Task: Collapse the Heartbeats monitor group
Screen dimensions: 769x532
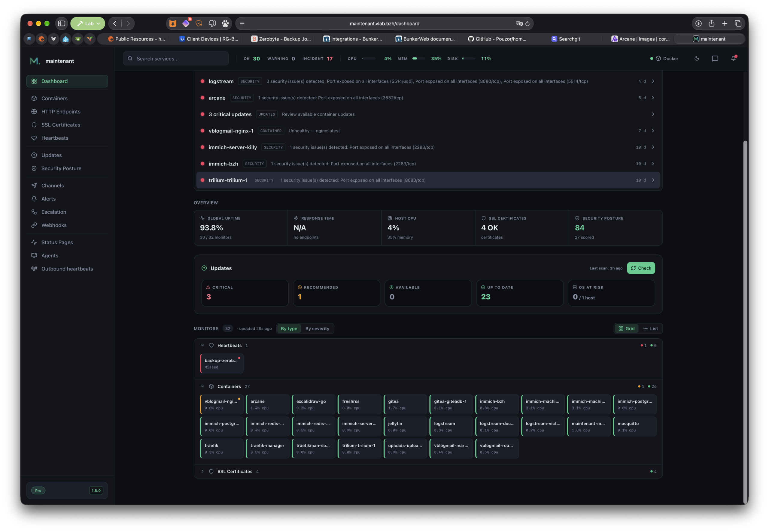Action: point(202,345)
